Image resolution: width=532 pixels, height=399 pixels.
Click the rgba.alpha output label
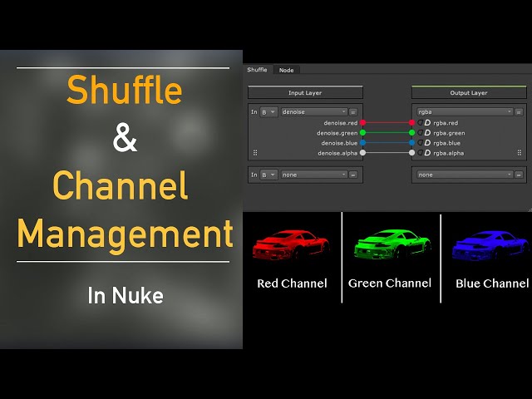point(448,153)
